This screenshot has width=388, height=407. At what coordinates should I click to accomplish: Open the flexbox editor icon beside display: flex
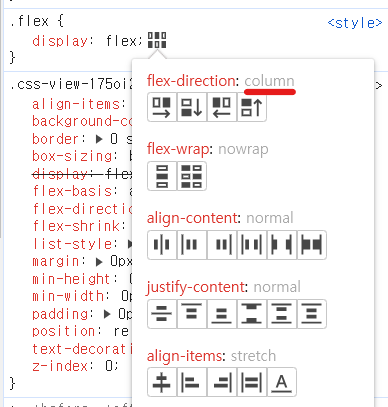click(x=157, y=40)
